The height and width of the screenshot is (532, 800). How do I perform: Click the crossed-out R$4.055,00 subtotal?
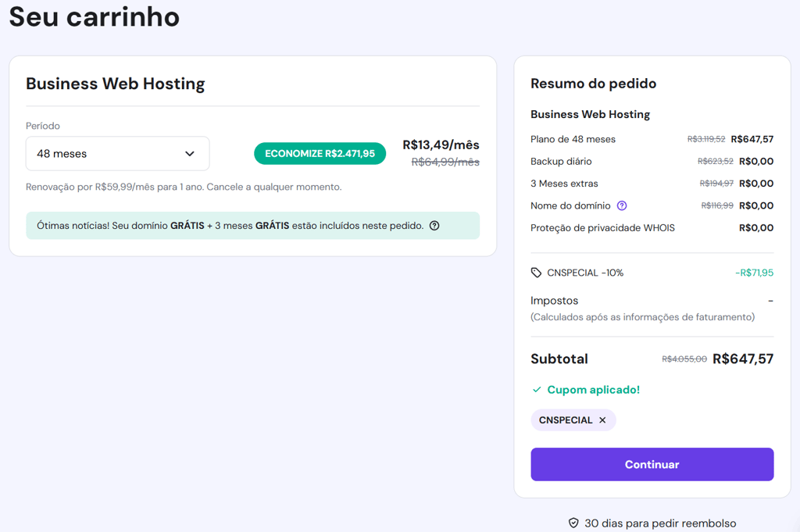tap(684, 359)
